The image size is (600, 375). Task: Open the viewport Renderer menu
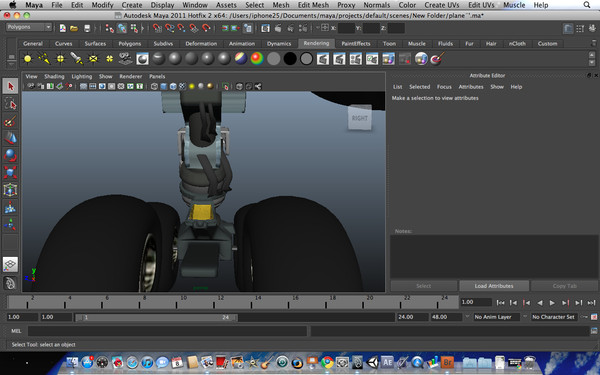pyautogui.click(x=130, y=77)
